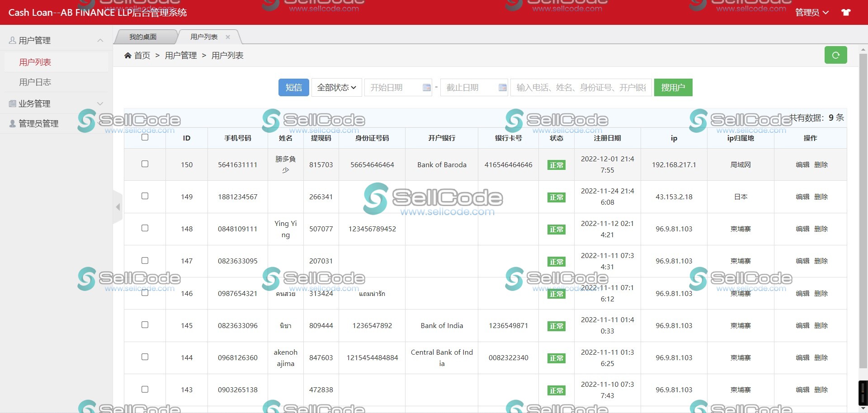Open the start date calendar icon
Viewport: 868px width, 413px height.
pos(426,88)
